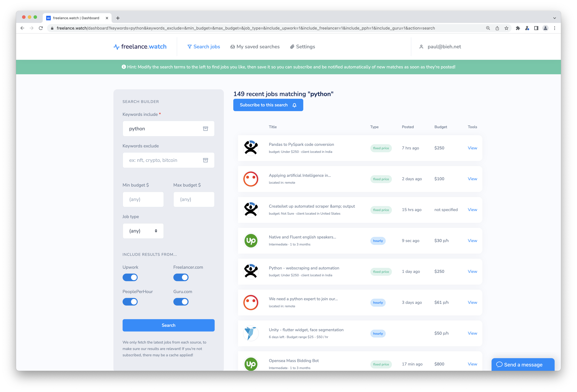
Task: Click Send a message chat button
Action: tap(523, 364)
